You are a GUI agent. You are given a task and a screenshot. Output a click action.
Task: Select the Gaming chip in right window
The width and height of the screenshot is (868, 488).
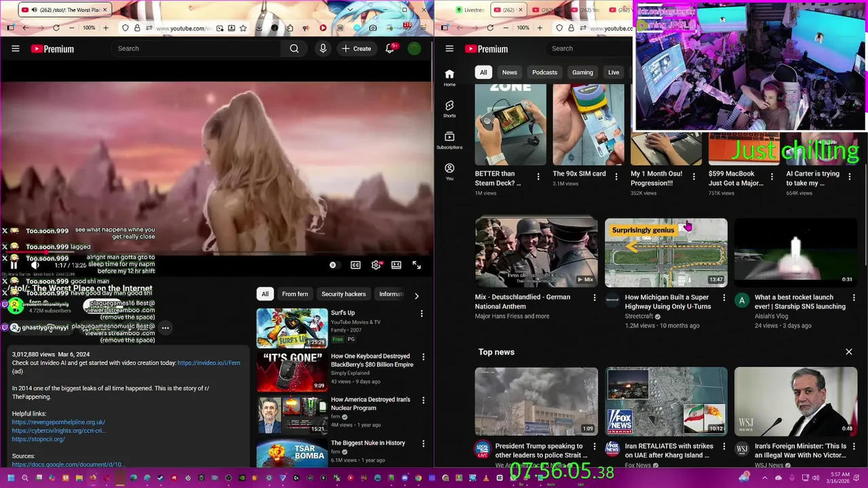coord(583,73)
